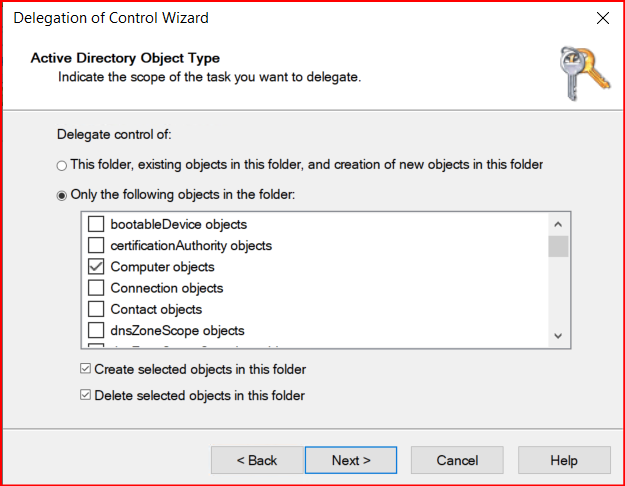Check the dnsZoneScope objects checkbox
625x486 pixels.
[96, 330]
